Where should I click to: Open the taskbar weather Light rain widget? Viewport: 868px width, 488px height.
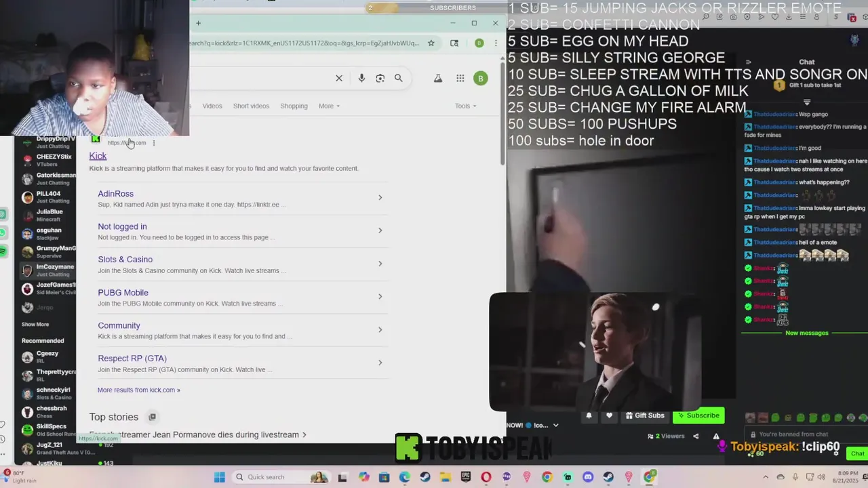point(19,477)
